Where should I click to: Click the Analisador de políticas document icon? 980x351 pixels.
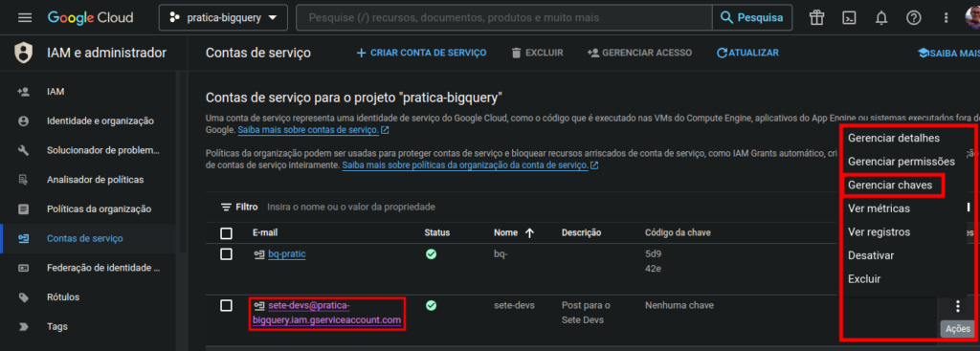(24, 180)
